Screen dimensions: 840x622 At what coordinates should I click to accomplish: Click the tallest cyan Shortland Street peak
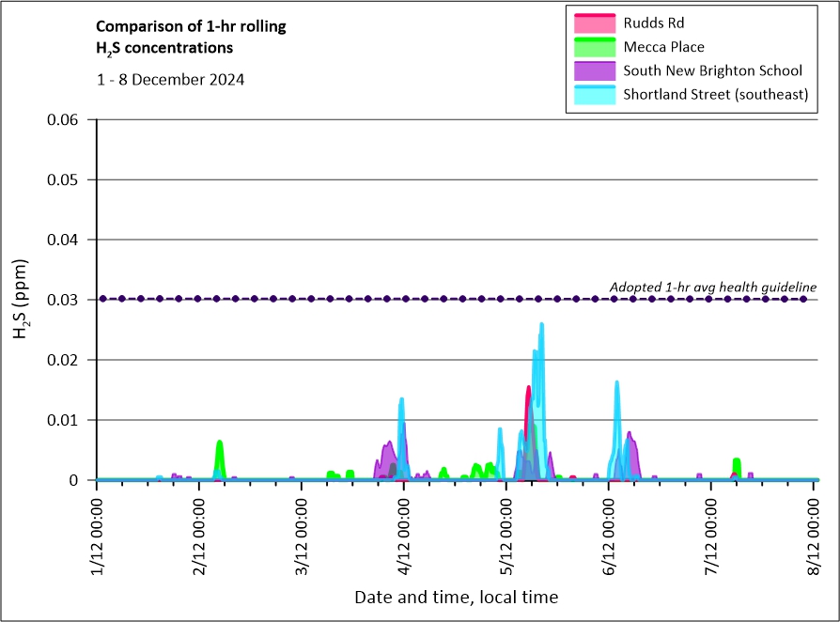(x=541, y=326)
